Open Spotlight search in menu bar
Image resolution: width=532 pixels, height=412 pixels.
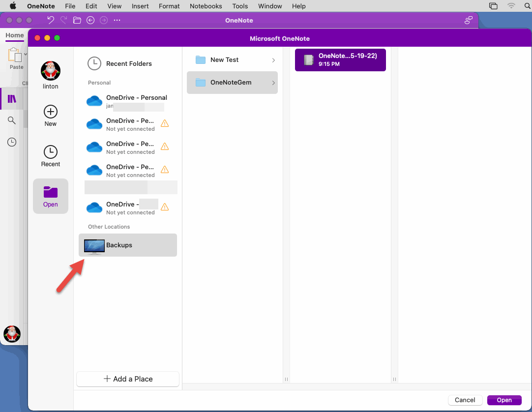tap(527, 6)
